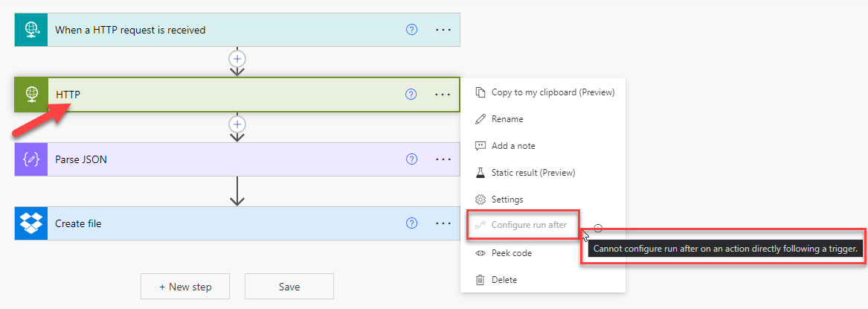Choose Delete from the context menu
The height and width of the screenshot is (309, 868).
pos(504,280)
